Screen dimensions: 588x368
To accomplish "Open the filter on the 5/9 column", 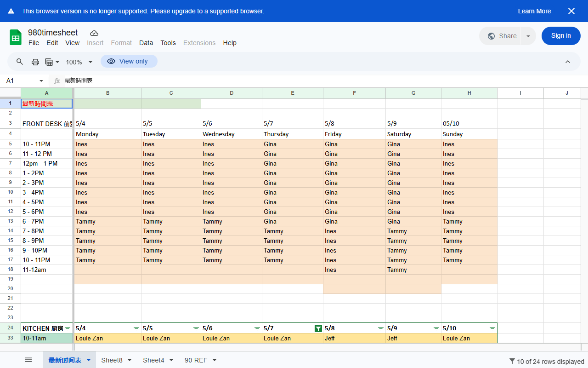I will [x=436, y=328].
